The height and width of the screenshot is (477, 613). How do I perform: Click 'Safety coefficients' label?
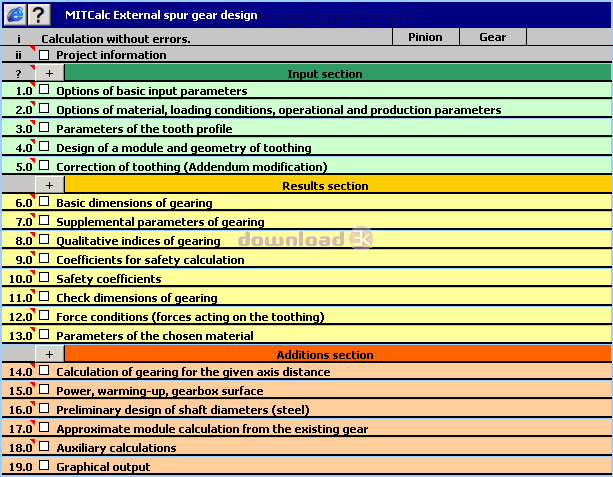109,279
